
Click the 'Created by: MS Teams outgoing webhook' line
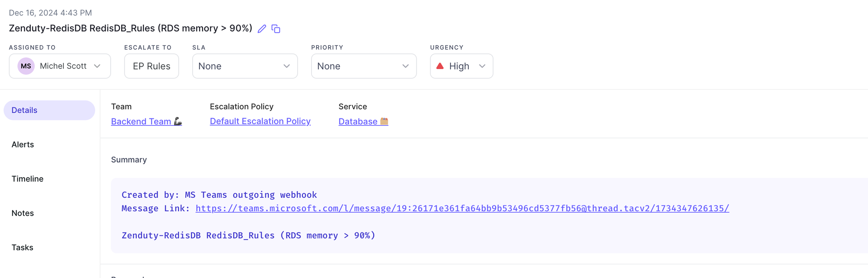pos(219,195)
